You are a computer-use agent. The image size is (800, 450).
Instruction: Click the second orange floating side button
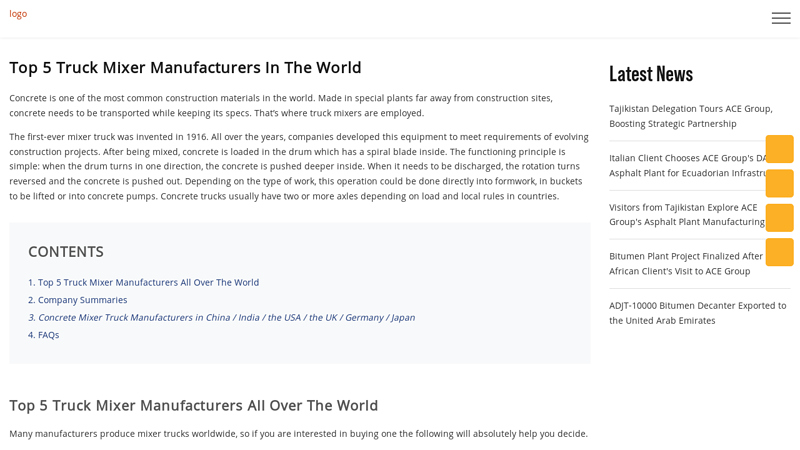click(x=779, y=183)
